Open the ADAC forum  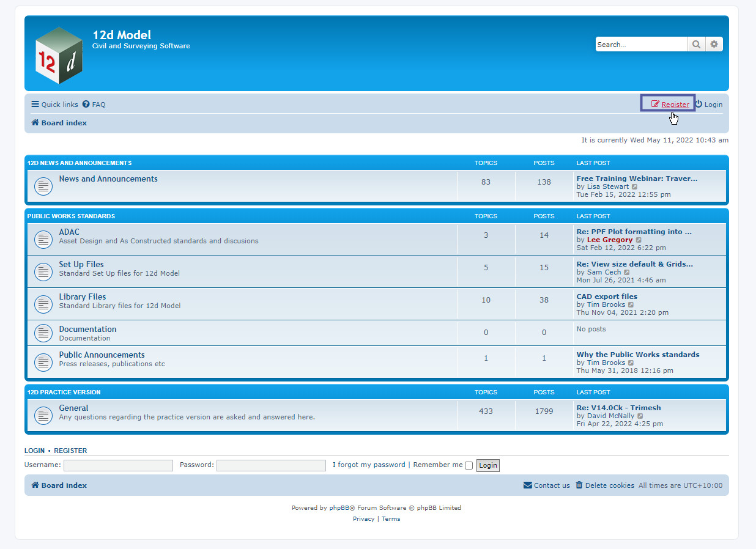pyautogui.click(x=69, y=232)
